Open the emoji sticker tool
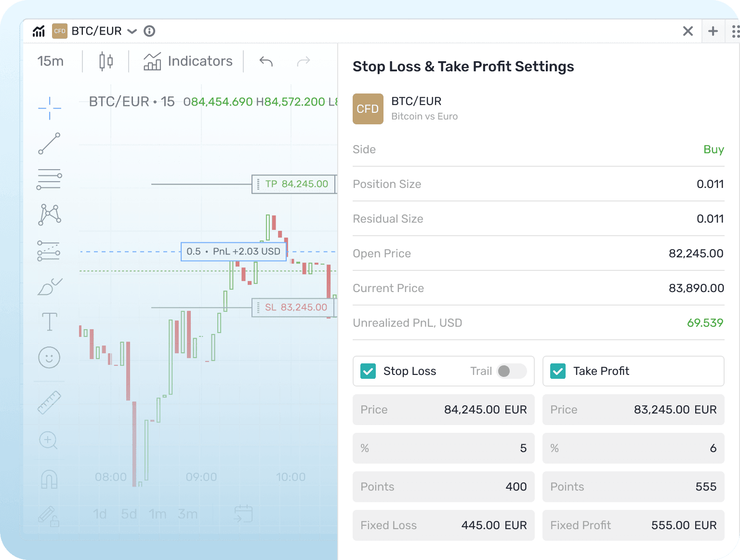Viewport: 740px width, 560px height. click(49, 357)
